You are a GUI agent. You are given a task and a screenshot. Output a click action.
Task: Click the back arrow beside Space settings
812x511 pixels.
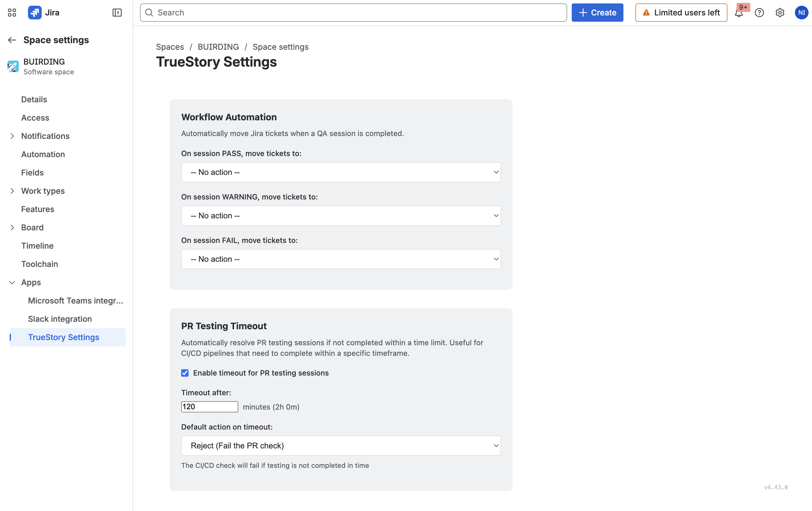pyautogui.click(x=12, y=40)
